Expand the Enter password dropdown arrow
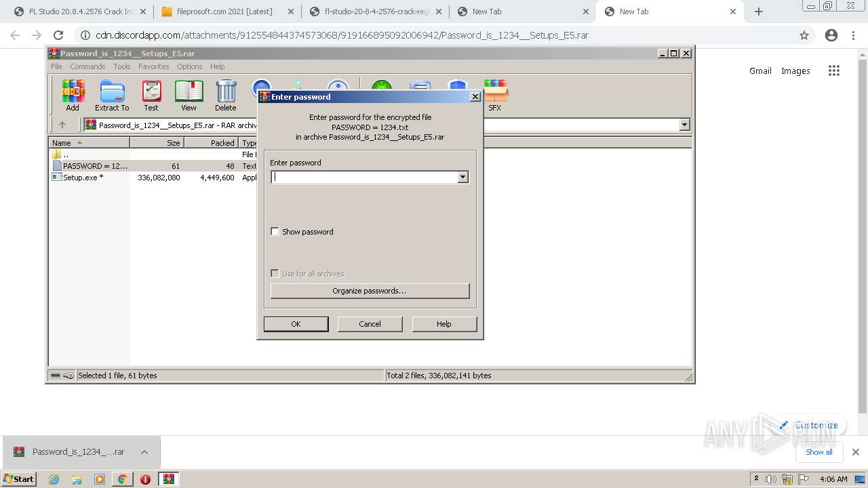Image resolution: width=868 pixels, height=488 pixels. (462, 177)
